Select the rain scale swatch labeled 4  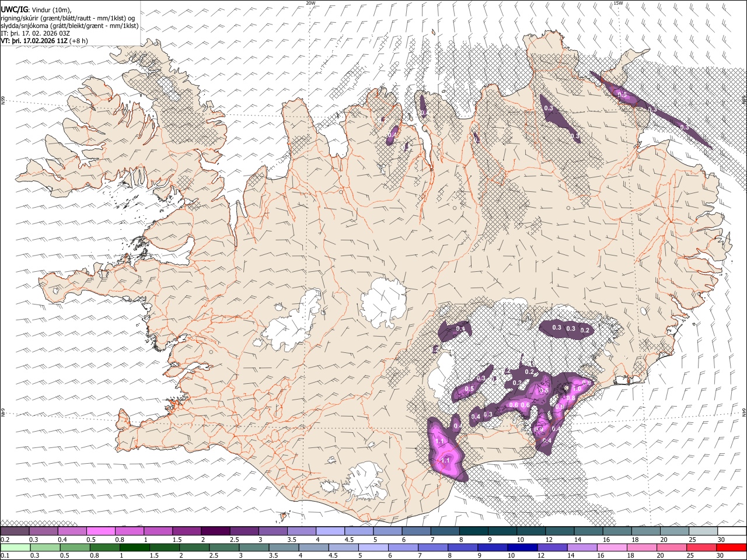coord(314,547)
